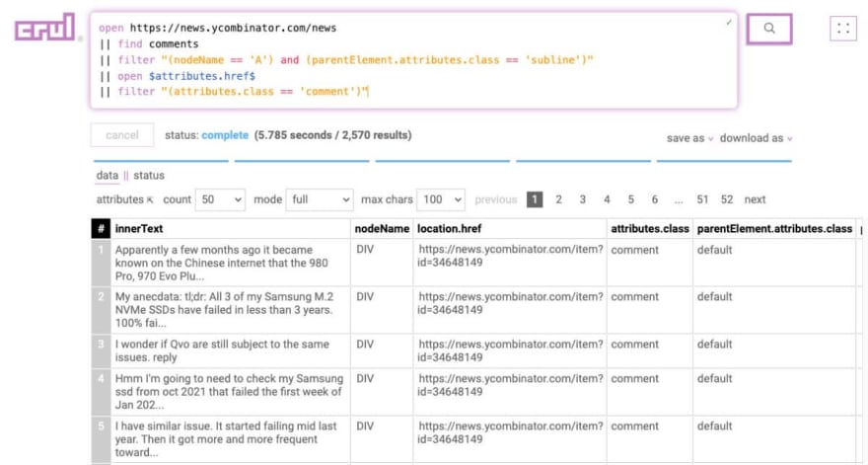This screenshot has width=868, height=465.
Task: Toggle the fullscreen expand icon
Action: pyautogui.click(x=843, y=29)
